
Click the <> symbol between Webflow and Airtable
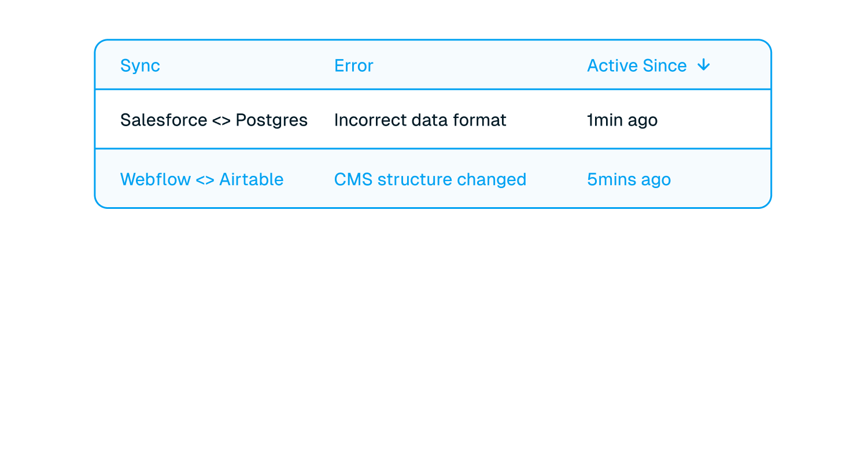coord(205,180)
